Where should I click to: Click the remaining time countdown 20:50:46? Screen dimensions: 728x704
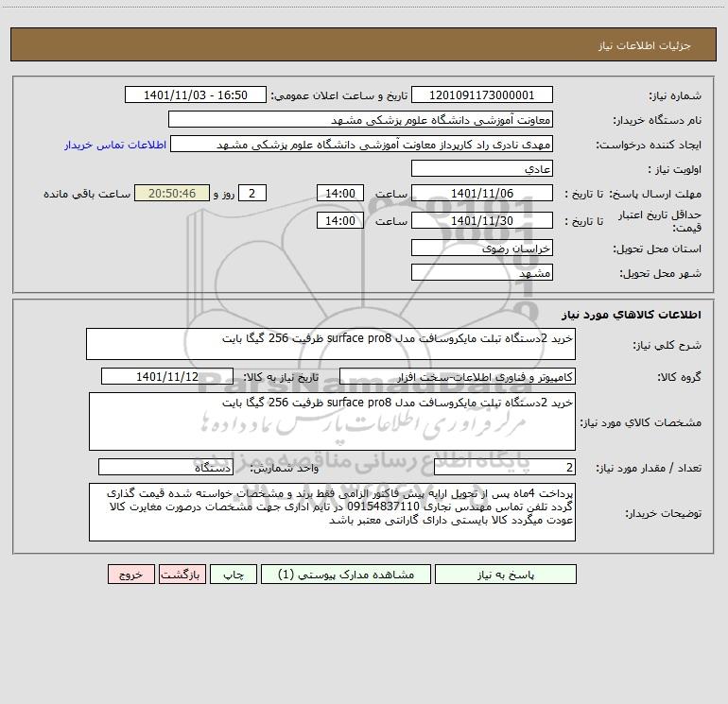172,193
